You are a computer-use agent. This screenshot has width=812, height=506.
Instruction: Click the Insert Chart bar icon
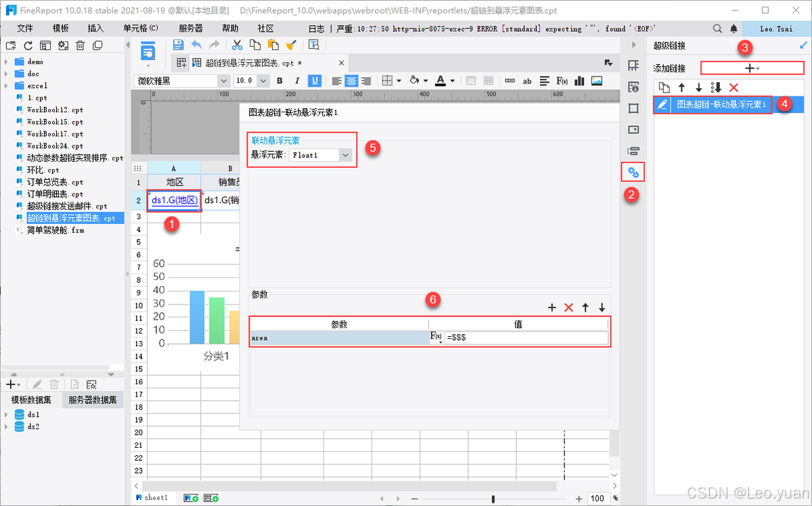click(579, 80)
